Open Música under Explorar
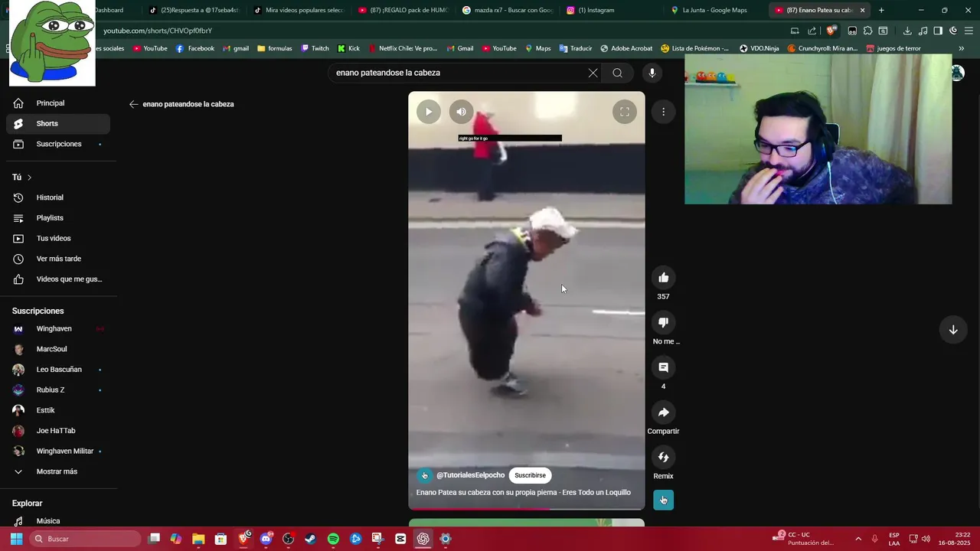 [x=58, y=521]
